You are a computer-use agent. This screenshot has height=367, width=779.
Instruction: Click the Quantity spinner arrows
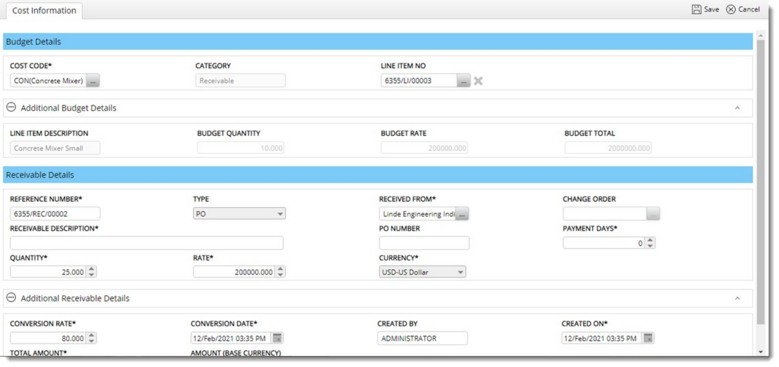[91, 272]
